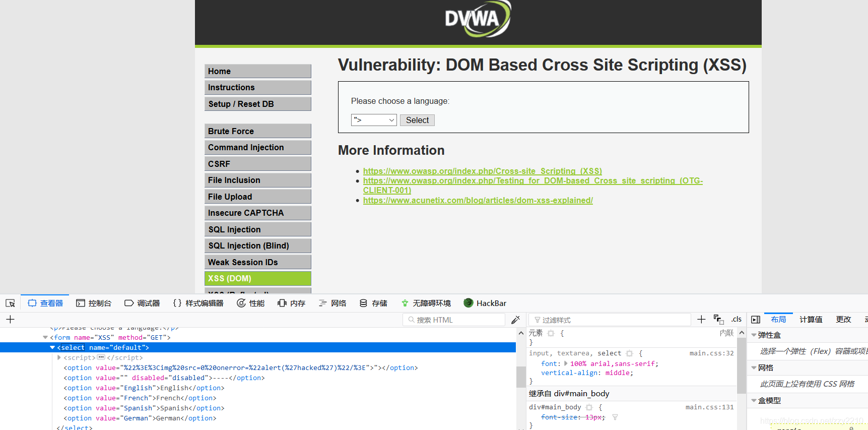868x430 pixels.
Task: Switch to the Layout (布局) side tab
Action: (x=778, y=319)
